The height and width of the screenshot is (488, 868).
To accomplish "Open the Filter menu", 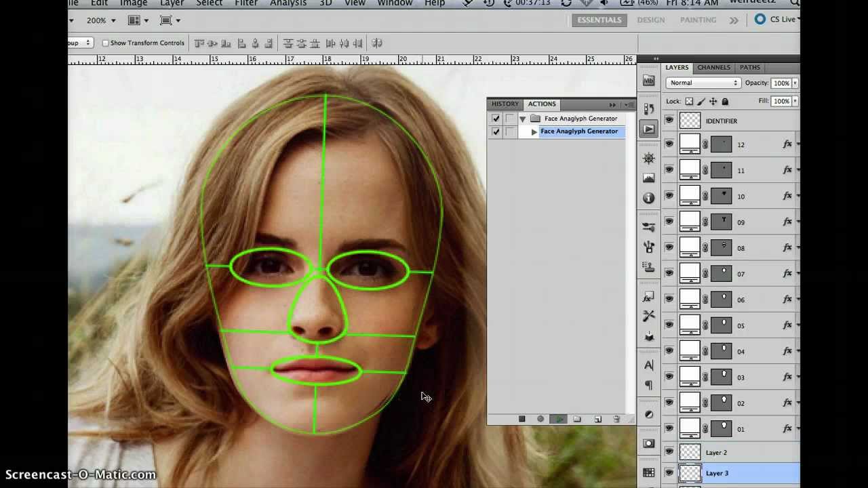I will pos(246,3).
